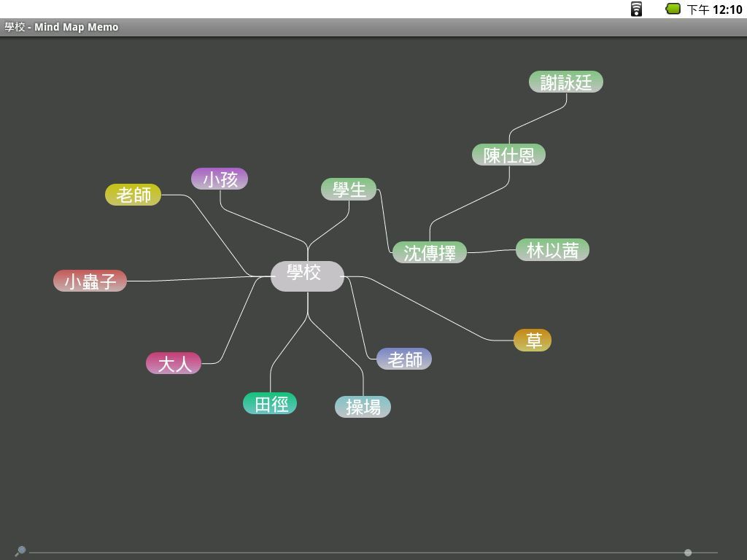Tap the purple 小孩 node

(x=220, y=179)
